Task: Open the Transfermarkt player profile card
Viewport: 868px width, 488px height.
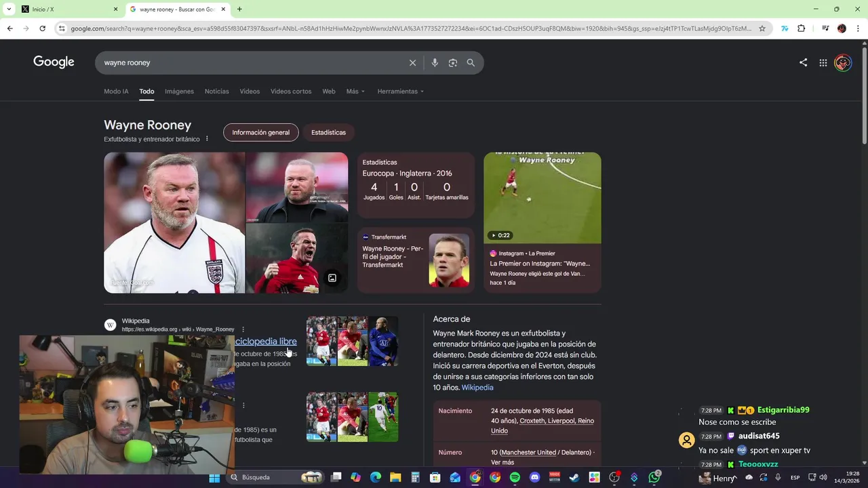Action: [416, 260]
